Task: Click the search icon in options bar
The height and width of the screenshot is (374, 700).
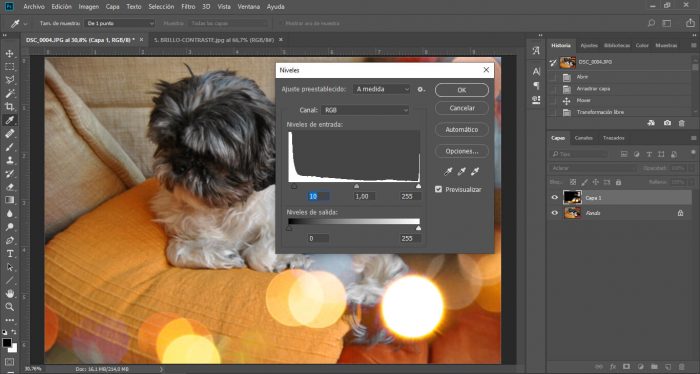Action: pos(651,23)
